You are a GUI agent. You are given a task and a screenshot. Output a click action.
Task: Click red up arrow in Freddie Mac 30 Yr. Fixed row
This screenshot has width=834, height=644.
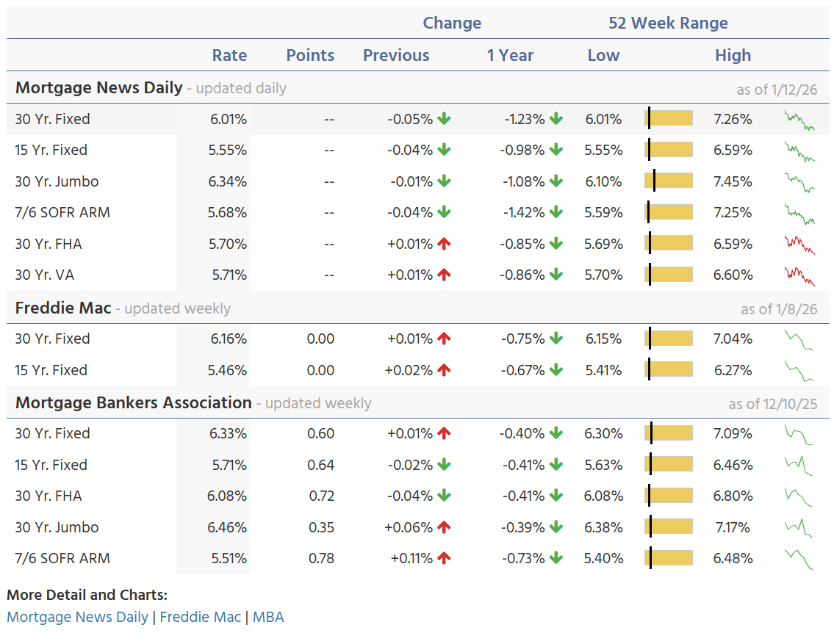pyautogui.click(x=444, y=338)
